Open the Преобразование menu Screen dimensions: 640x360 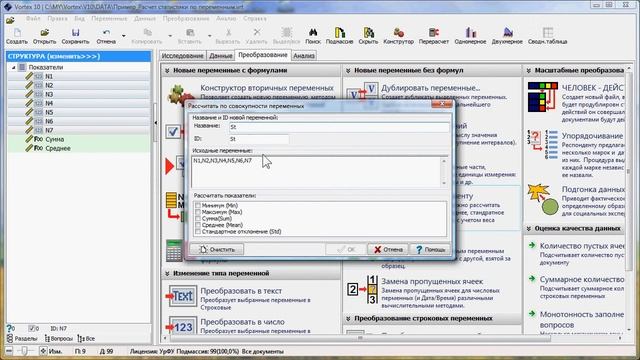186,19
